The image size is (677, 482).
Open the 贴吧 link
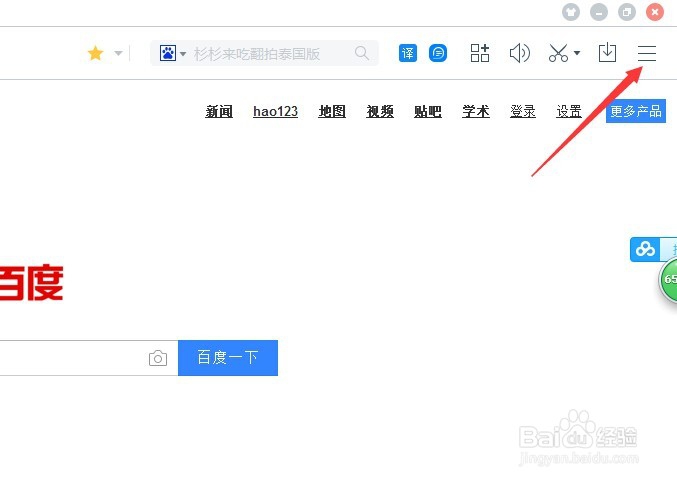[x=428, y=111]
